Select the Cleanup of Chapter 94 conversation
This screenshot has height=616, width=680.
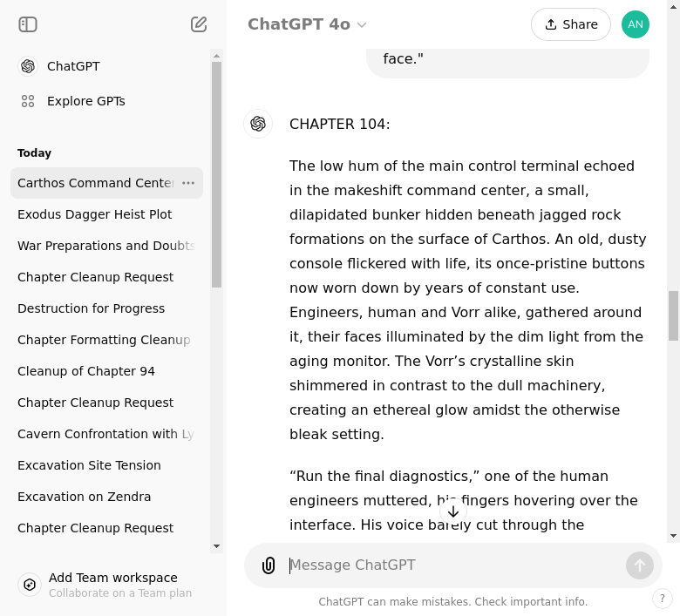[86, 371]
